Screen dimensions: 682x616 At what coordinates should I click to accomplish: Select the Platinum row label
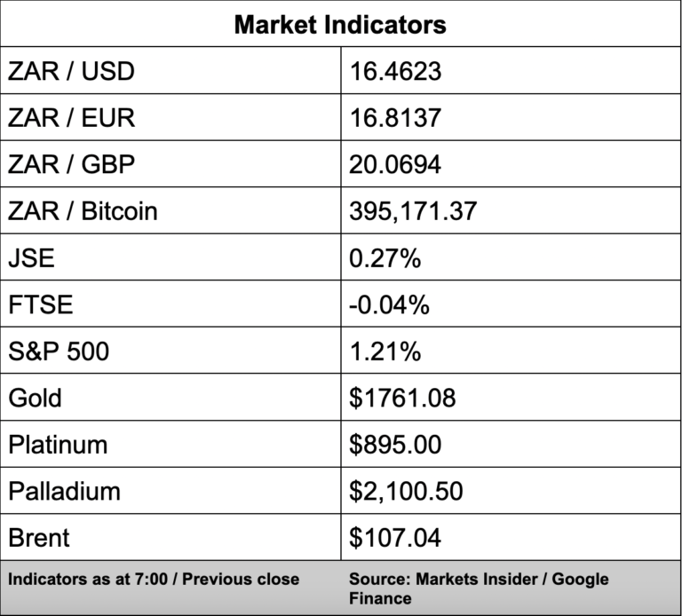point(58,445)
